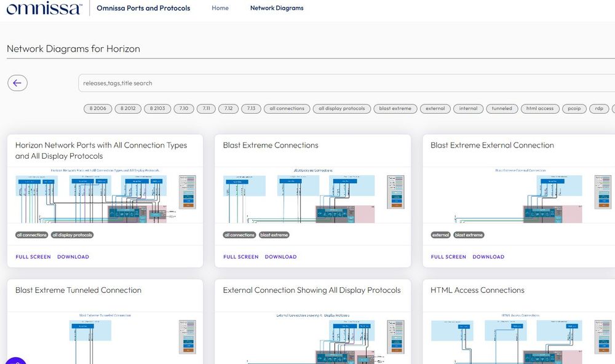Screen dimensions: 615x364
Task: Toggle the 8 2103 release filter chip
Action: tap(157, 109)
